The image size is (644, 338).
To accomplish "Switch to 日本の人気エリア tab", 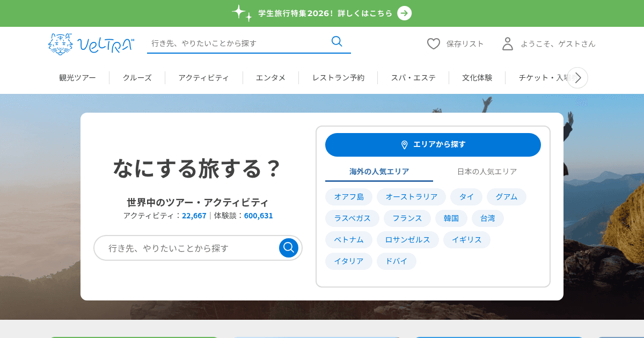I will point(487,172).
